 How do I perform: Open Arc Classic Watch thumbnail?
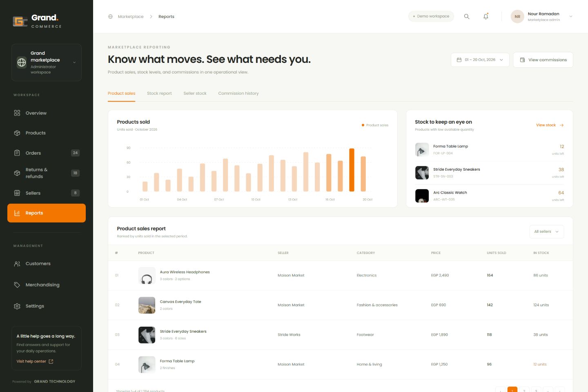click(422, 196)
